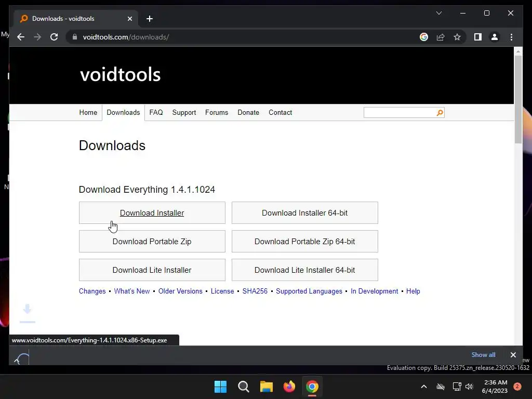This screenshot has height=399, width=532.
Task: Open the Chrome profile menu
Action: click(495, 37)
